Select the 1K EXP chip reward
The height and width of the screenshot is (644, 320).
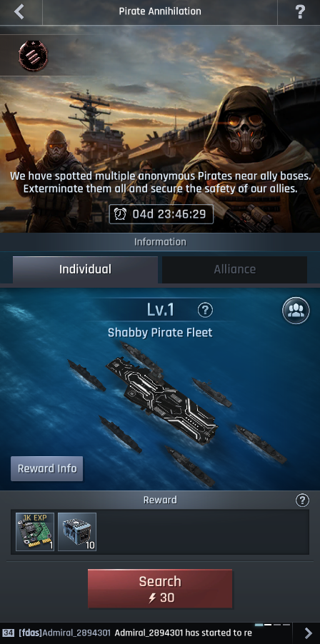35,532
